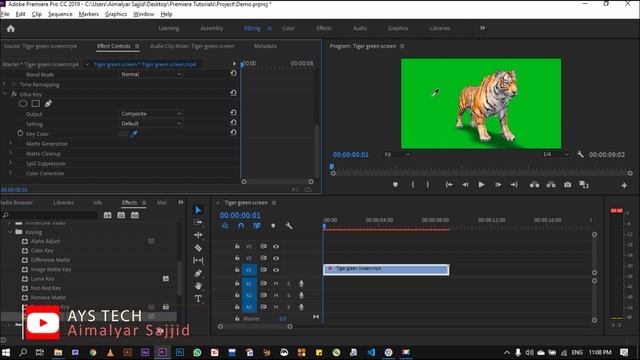
Task: Show more workspaces overflow arrows
Action: [482, 28]
